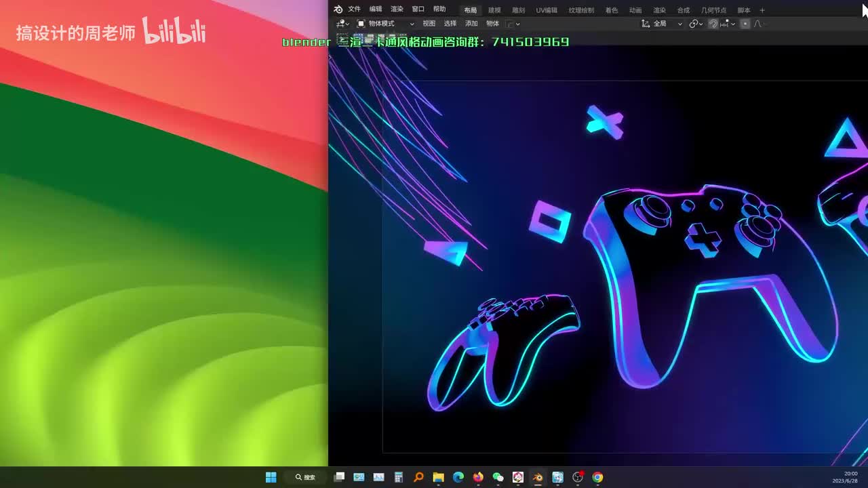Open the editor type selector dropdown
This screenshot has width=868, height=488.
[x=342, y=24]
